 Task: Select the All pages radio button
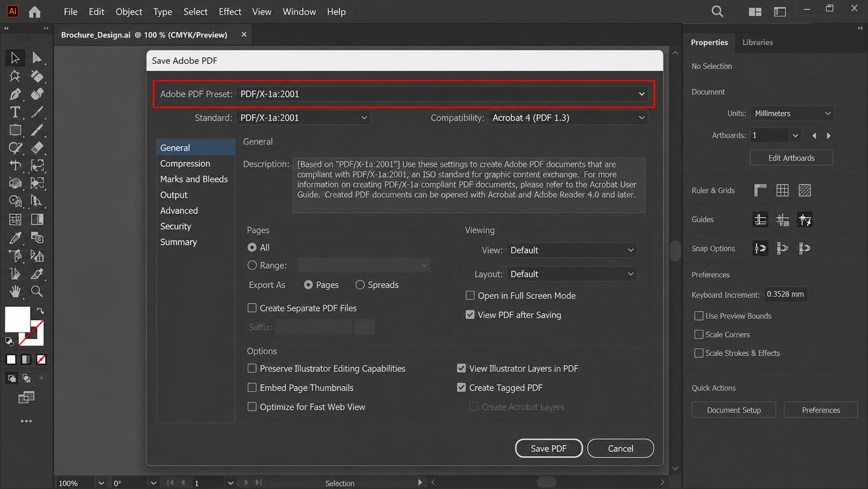tap(252, 247)
